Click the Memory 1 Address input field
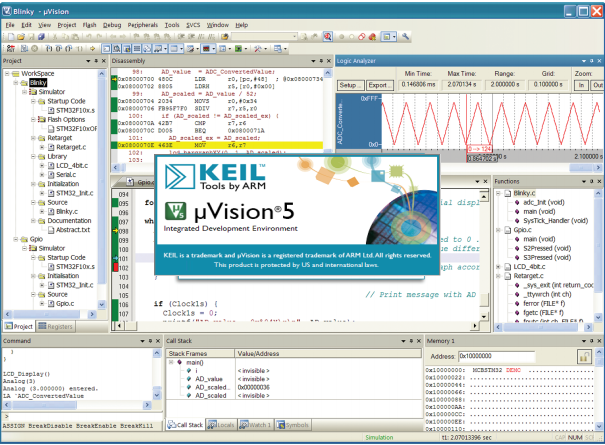The height and width of the screenshot is (445, 605). (497, 356)
